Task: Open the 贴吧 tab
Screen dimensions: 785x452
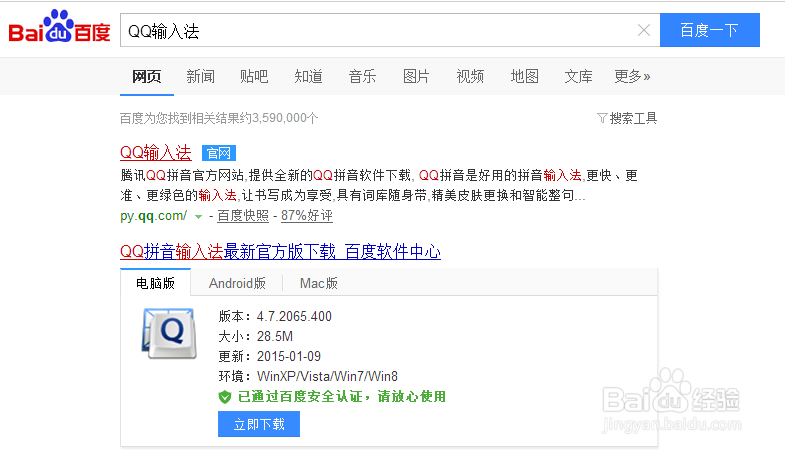Action: (x=254, y=77)
